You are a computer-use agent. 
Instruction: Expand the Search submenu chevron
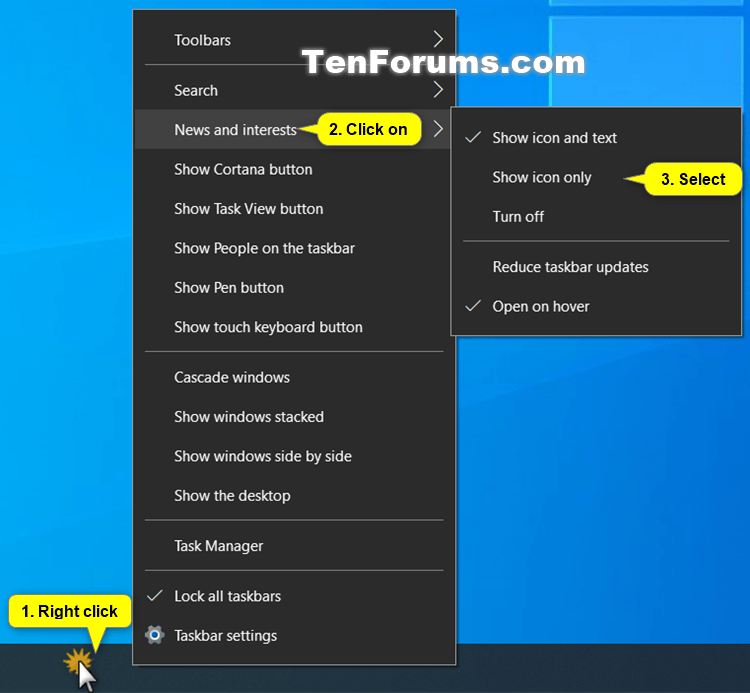438,89
